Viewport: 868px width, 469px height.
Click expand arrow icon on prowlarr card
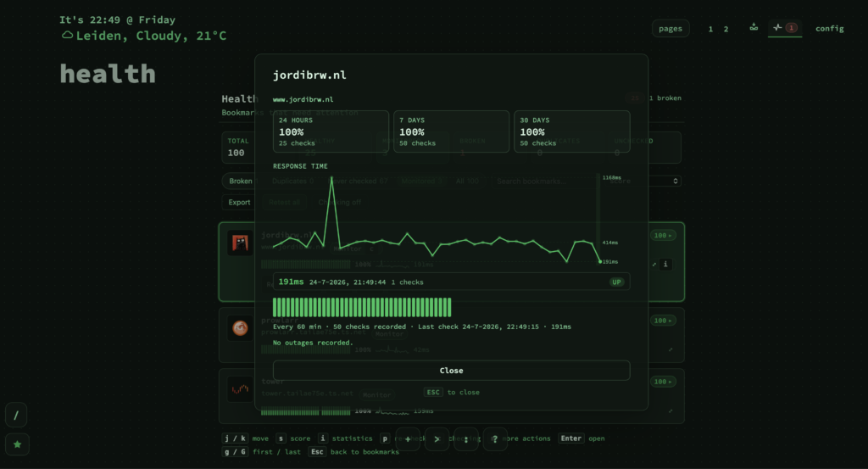coord(670,349)
